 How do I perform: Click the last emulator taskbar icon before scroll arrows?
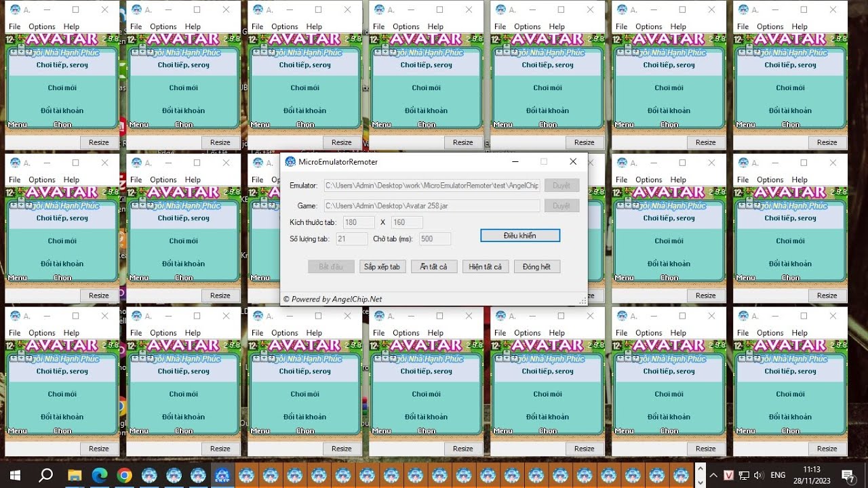coord(681,475)
